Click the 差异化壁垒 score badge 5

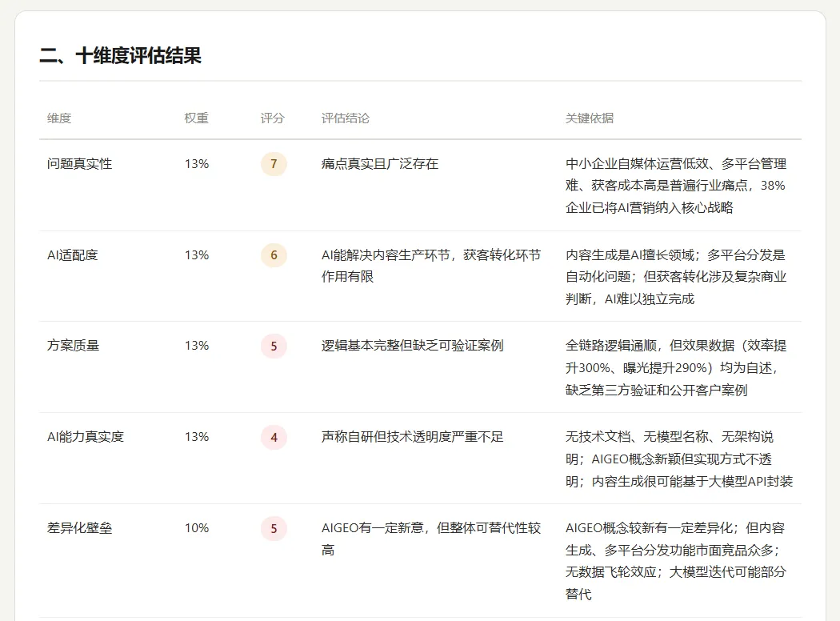274,528
